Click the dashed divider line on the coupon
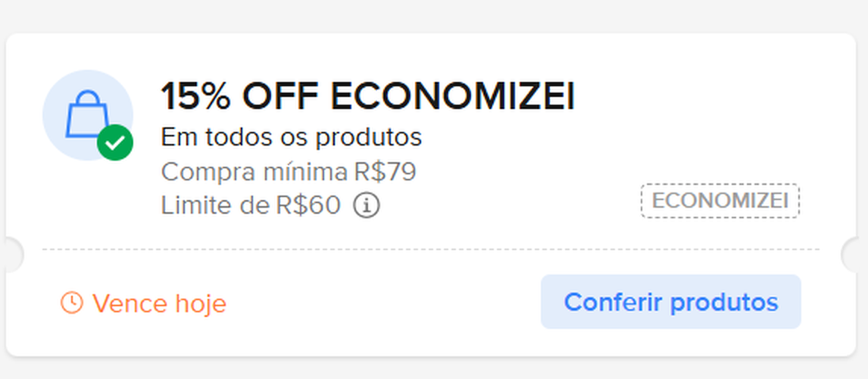 (430, 249)
